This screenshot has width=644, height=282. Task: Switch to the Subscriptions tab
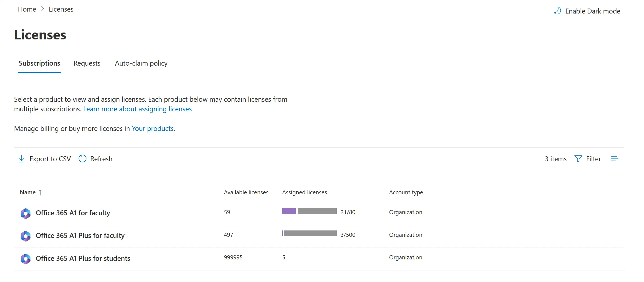pyautogui.click(x=39, y=63)
